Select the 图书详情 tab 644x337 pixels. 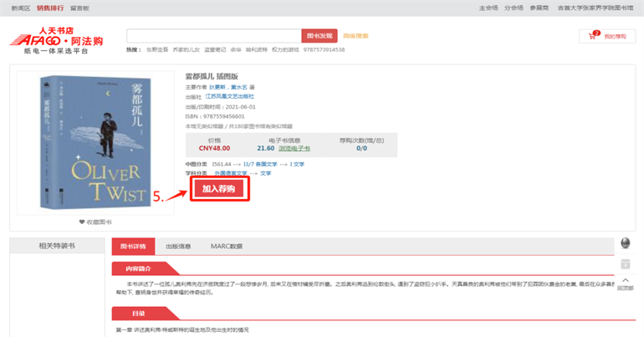click(133, 247)
